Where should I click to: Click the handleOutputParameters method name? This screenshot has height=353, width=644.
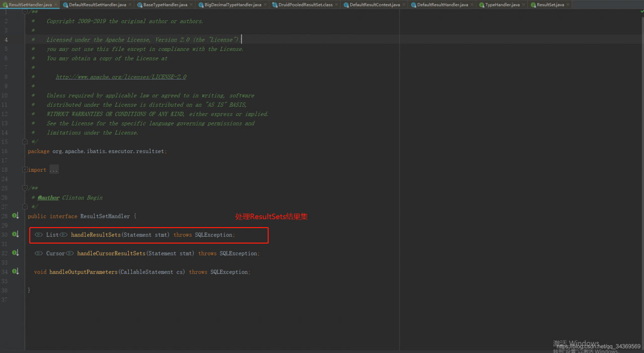coord(84,272)
